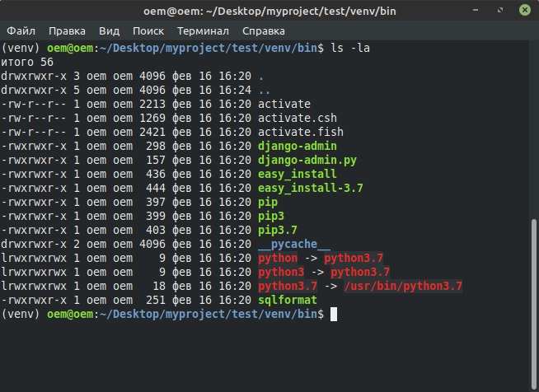The image size is (539, 392).
Task: Click the vertical scrollbar thumb
Action: pos(533,304)
